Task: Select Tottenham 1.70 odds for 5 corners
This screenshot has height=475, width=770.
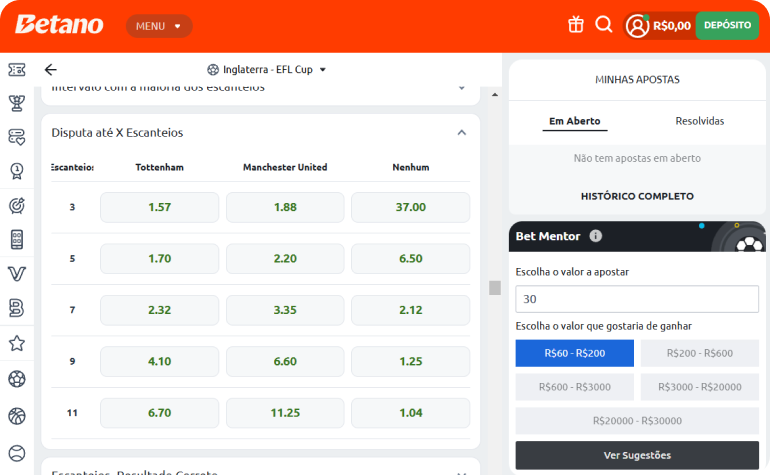Action: (160, 258)
